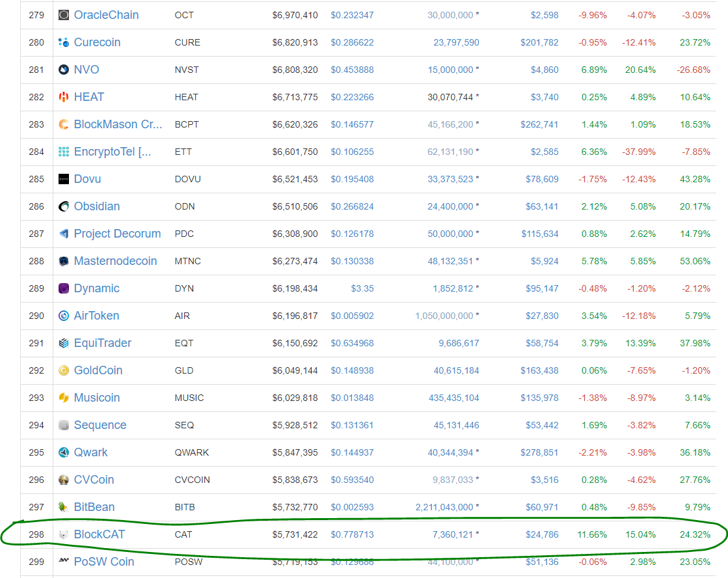Viewport: 728px width, 578px height.
Task: Click the HEAT logo icon
Action: [64, 97]
